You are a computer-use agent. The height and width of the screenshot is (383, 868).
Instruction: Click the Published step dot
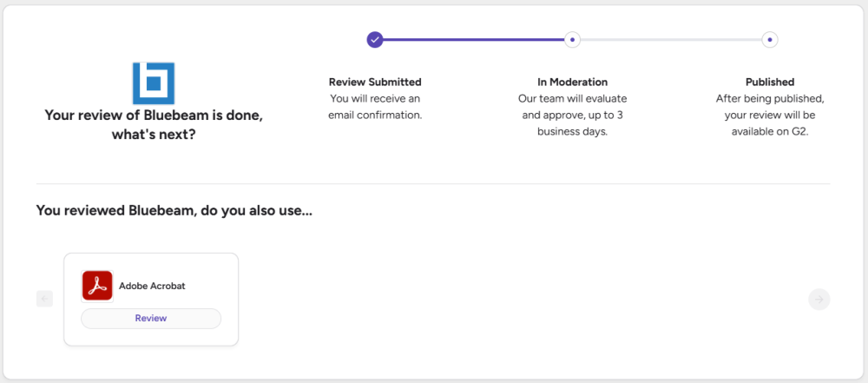769,40
